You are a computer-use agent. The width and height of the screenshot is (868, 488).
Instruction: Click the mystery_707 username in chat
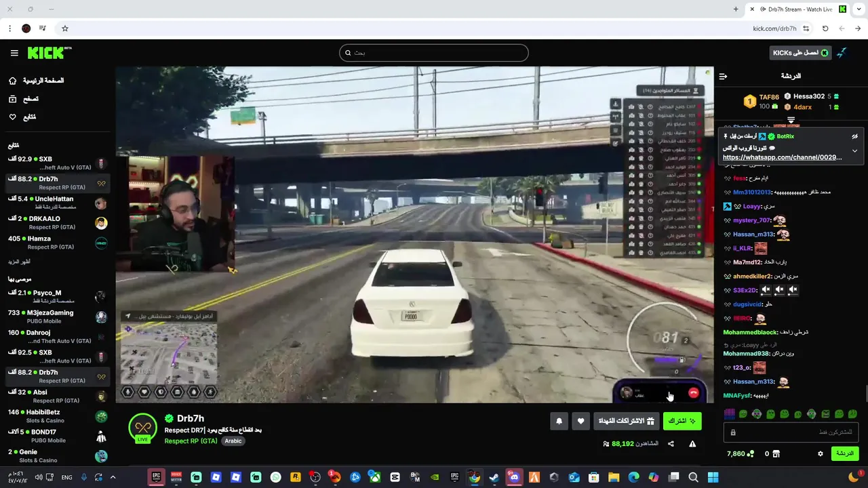pyautogui.click(x=751, y=220)
